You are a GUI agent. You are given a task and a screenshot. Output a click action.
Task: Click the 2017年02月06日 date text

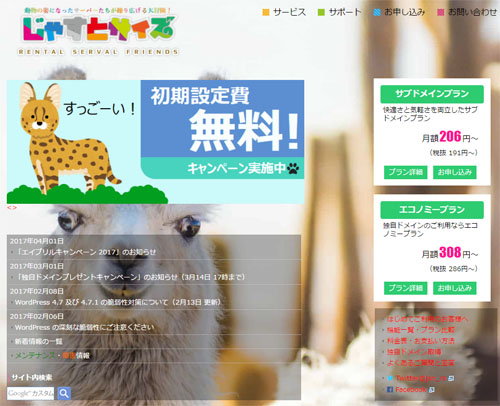coord(37,316)
